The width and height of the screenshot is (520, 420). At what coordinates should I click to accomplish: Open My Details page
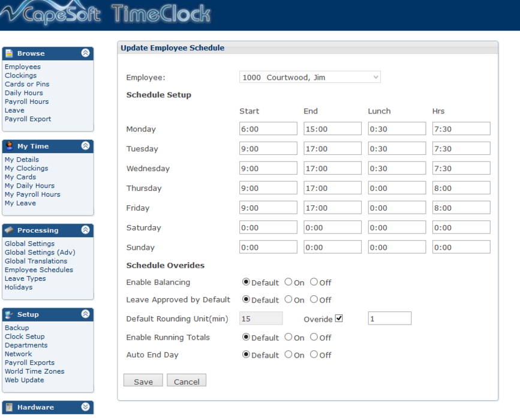22,160
